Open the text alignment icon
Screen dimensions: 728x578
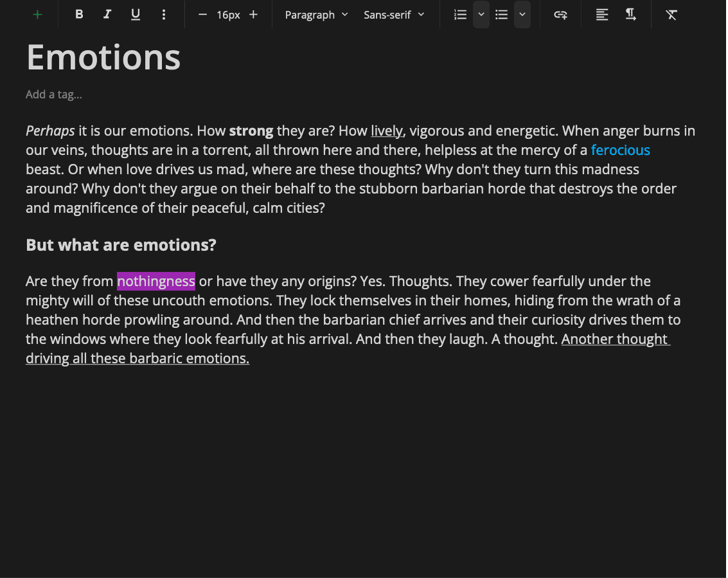click(x=602, y=15)
